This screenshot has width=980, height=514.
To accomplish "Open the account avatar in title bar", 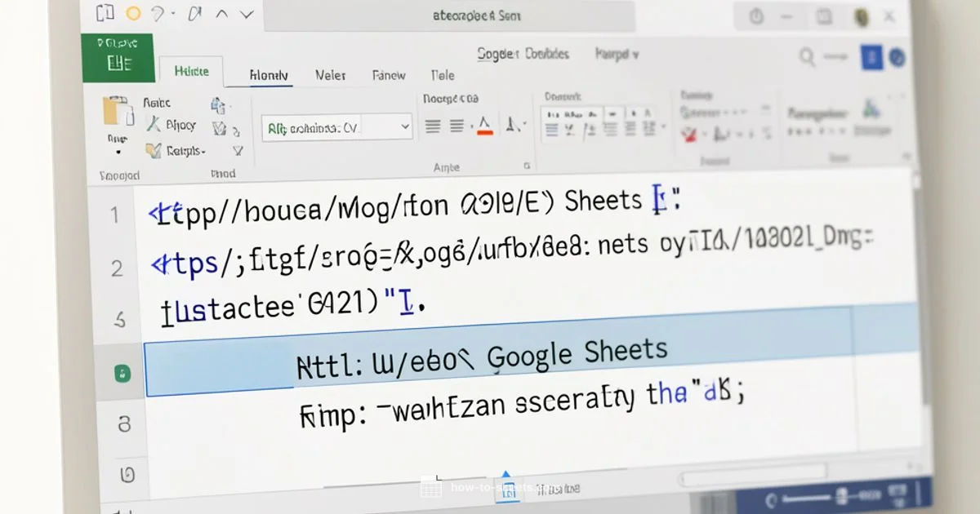I will pos(860,16).
